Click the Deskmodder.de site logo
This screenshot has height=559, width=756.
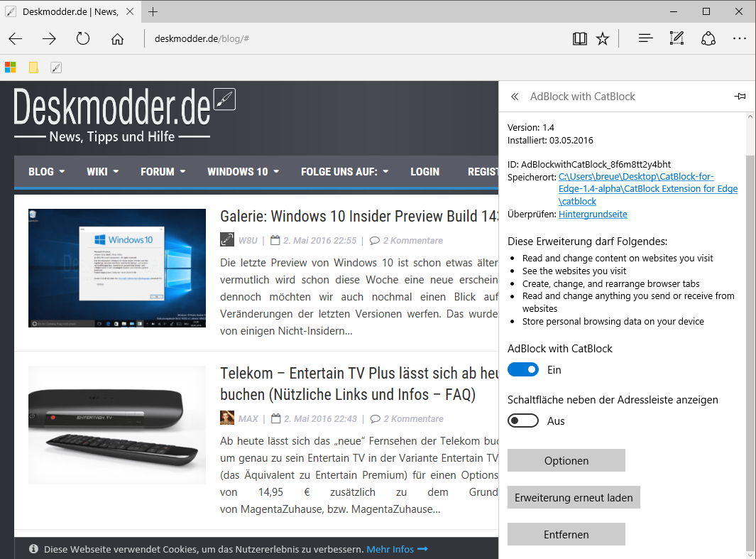pyautogui.click(x=124, y=115)
